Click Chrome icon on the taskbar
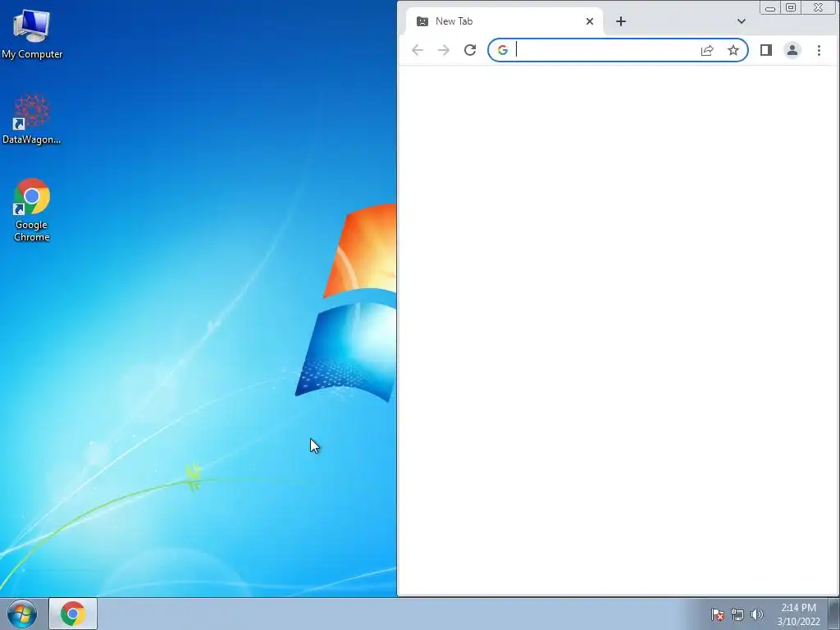The width and height of the screenshot is (840, 630). tap(73, 614)
